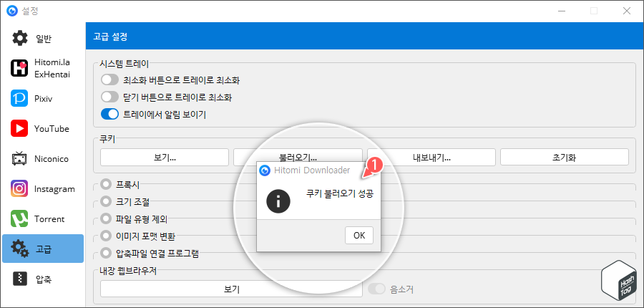
Task: Toggle 최소화 버튼으로 트레이로 최소화 switch
Action: pyautogui.click(x=109, y=80)
